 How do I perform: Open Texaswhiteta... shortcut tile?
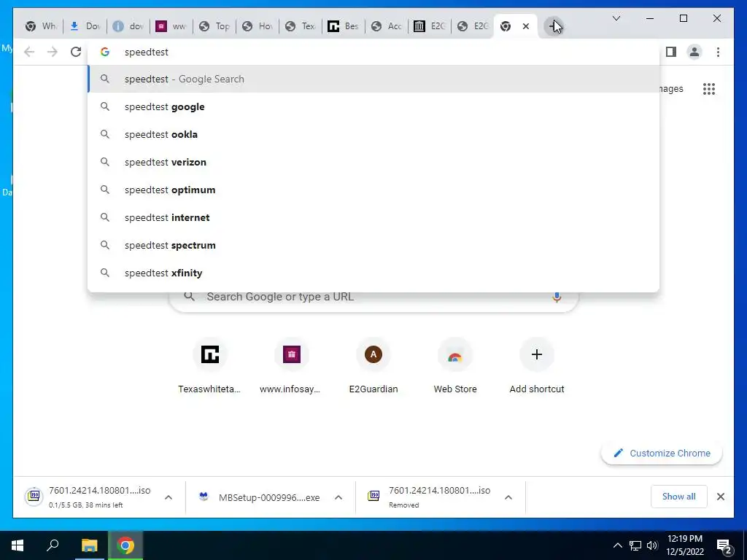[209, 367]
